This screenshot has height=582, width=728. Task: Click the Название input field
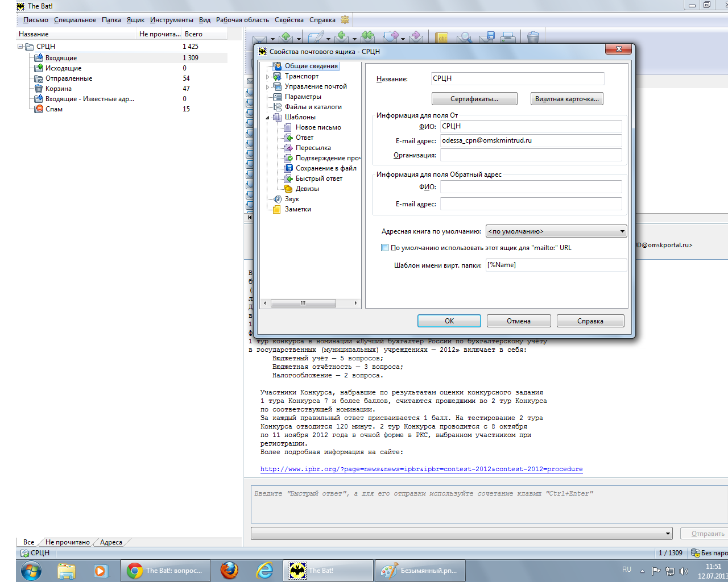[517, 78]
